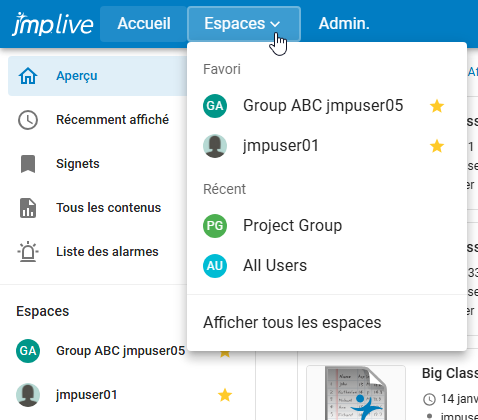Open jmpuser01 in sidebar Espaces

[87, 395]
